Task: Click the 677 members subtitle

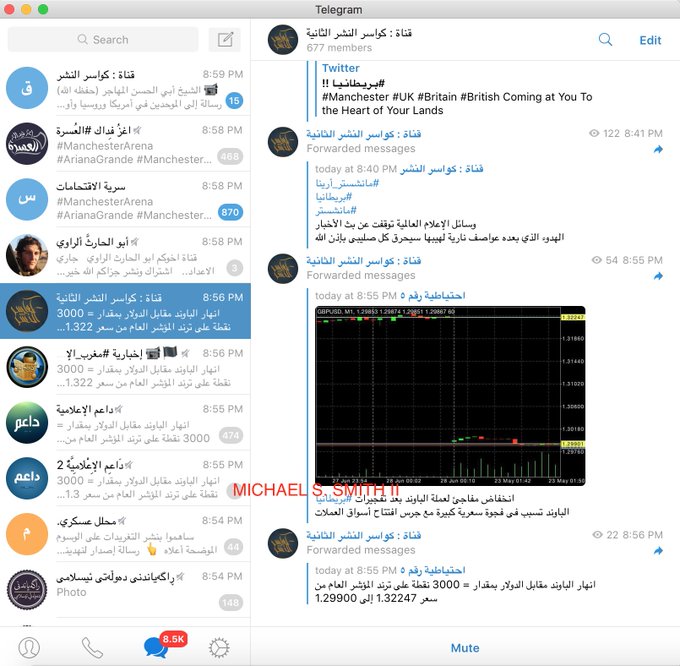Action: 339,48
